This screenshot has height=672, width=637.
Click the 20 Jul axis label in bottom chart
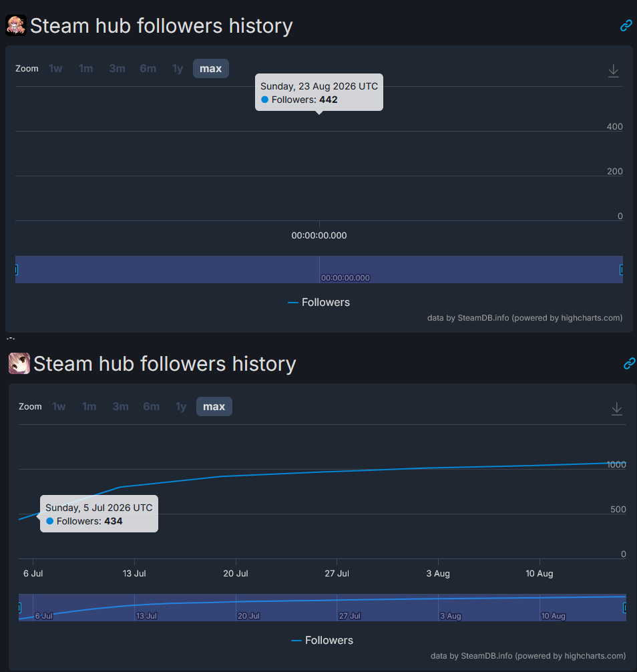click(x=236, y=573)
